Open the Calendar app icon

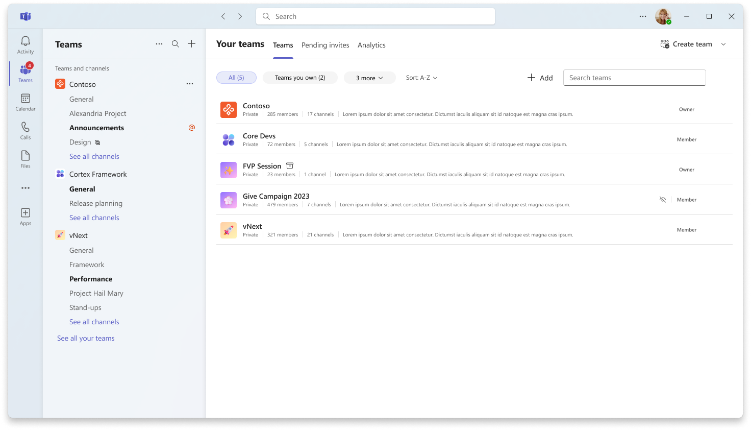(x=25, y=98)
